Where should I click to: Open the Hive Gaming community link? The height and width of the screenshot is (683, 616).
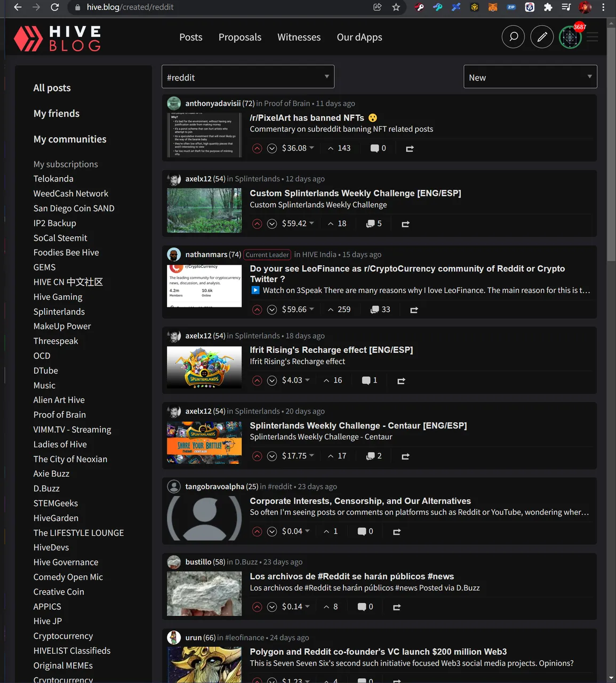pos(58,297)
